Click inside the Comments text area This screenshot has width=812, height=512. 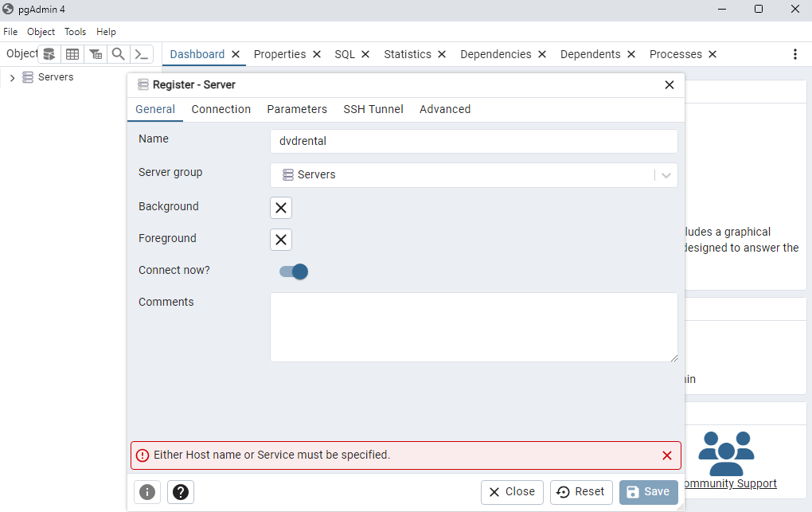pos(474,327)
